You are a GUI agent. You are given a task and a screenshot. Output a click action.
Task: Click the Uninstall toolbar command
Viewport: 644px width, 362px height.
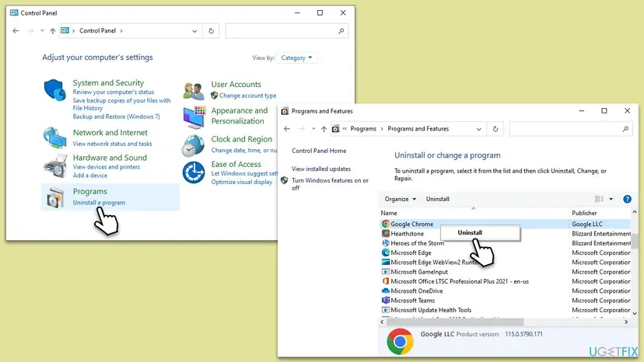(437, 199)
